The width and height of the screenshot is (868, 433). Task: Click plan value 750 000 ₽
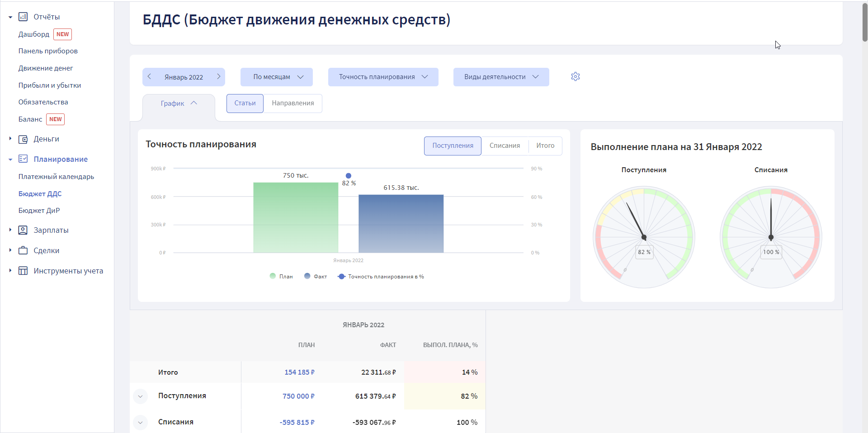click(x=298, y=396)
